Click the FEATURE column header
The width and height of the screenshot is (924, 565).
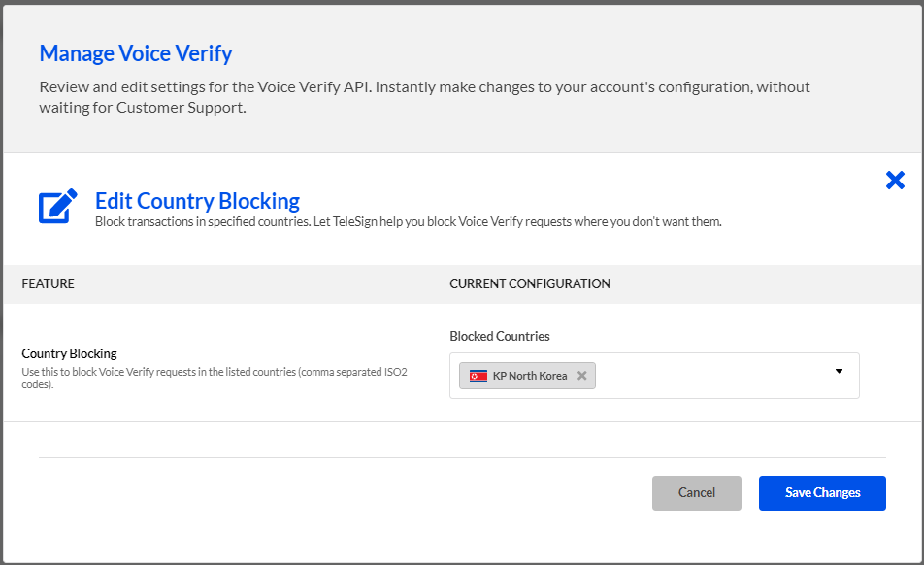(x=49, y=283)
